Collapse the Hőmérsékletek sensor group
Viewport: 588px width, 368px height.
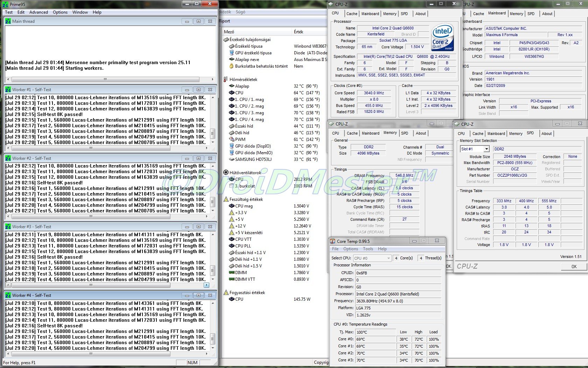point(226,80)
